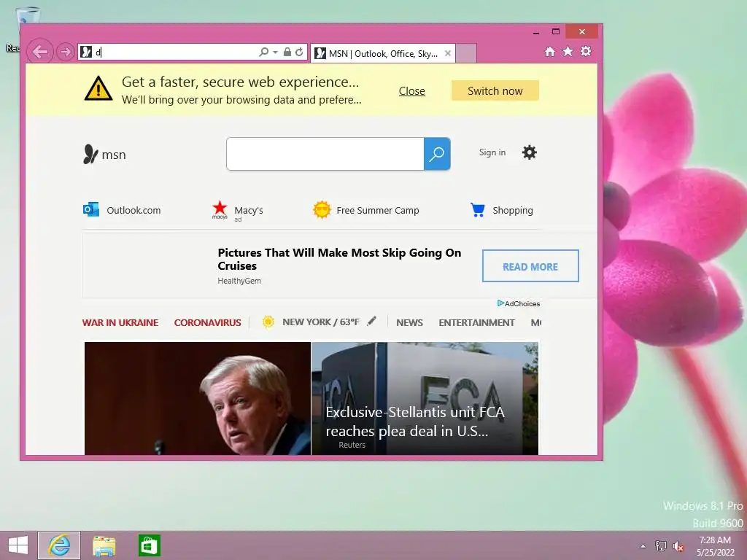Open the Windows Start button
The image size is (747, 560).
pos(18,545)
